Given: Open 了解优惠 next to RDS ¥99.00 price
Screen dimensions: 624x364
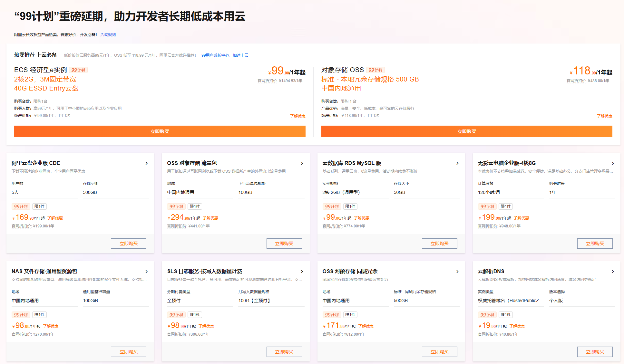Looking at the screenshot, I should pyautogui.click(x=362, y=218).
